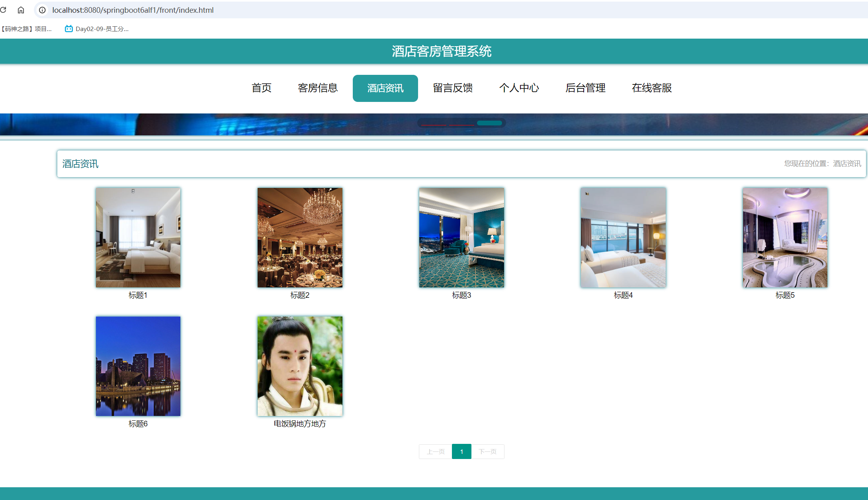Select the active carousel indicator
868x500 pixels.
pyautogui.click(x=489, y=123)
